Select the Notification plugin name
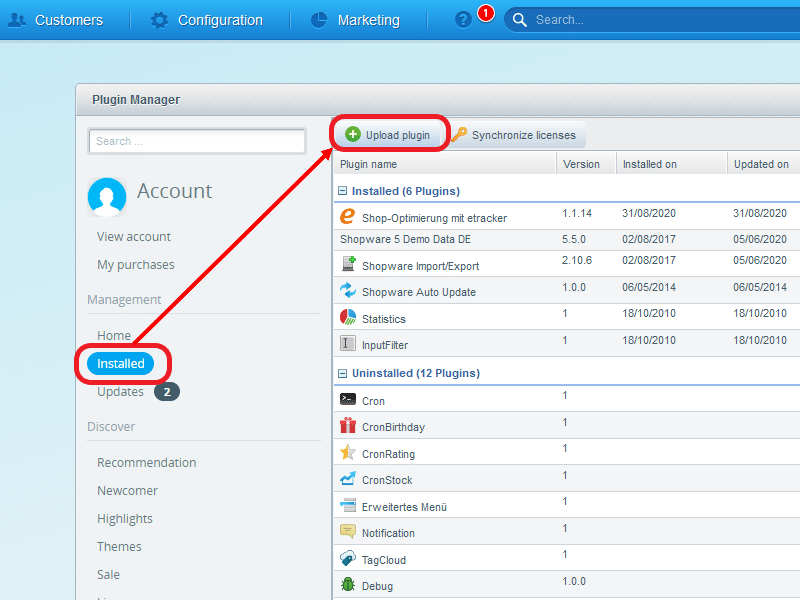Image resolution: width=800 pixels, height=600 pixels. click(388, 533)
